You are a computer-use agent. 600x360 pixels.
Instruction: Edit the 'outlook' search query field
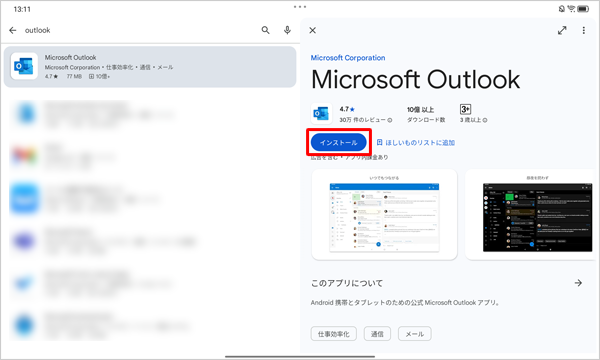138,30
